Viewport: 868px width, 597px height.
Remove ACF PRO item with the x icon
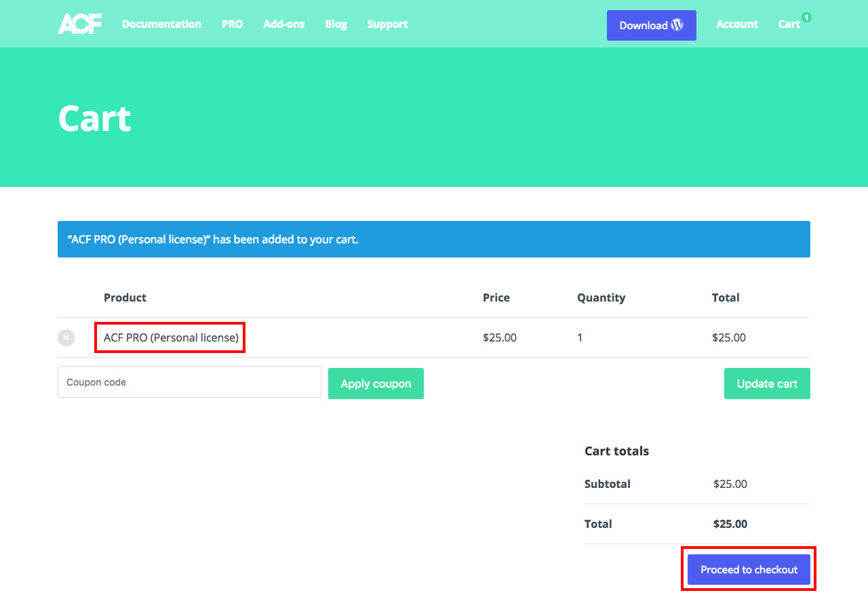tap(66, 337)
